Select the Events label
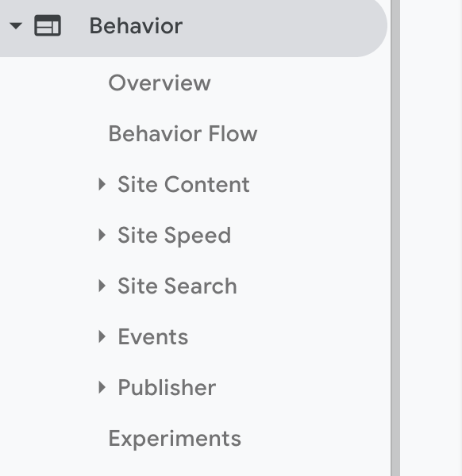This screenshot has width=462, height=476. (x=152, y=336)
